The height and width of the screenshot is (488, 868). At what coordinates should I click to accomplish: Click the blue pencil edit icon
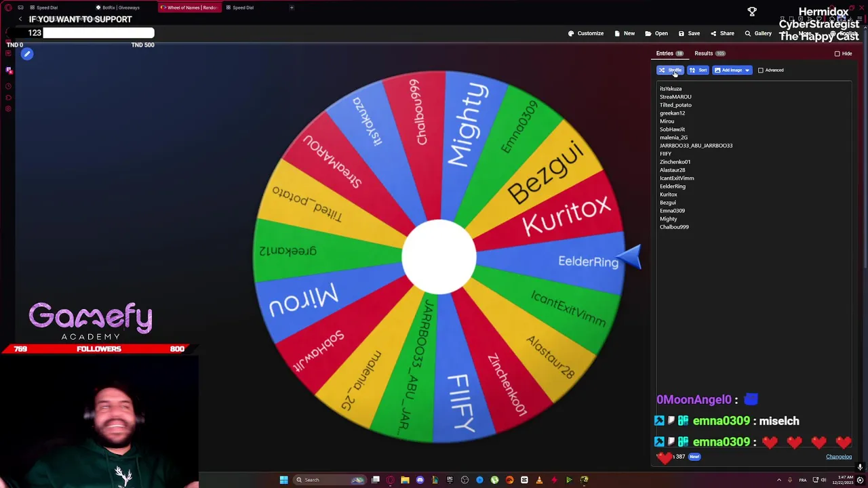click(x=27, y=54)
